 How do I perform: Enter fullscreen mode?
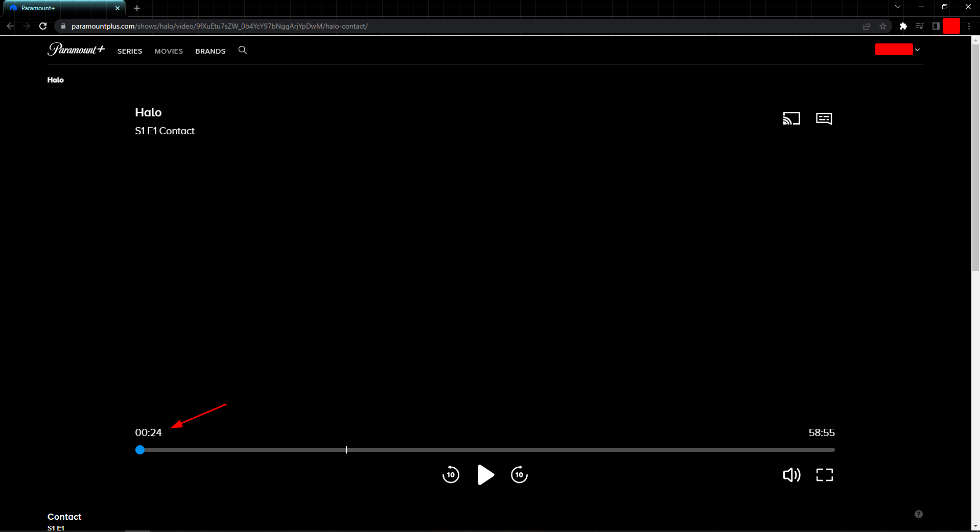pyautogui.click(x=825, y=475)
